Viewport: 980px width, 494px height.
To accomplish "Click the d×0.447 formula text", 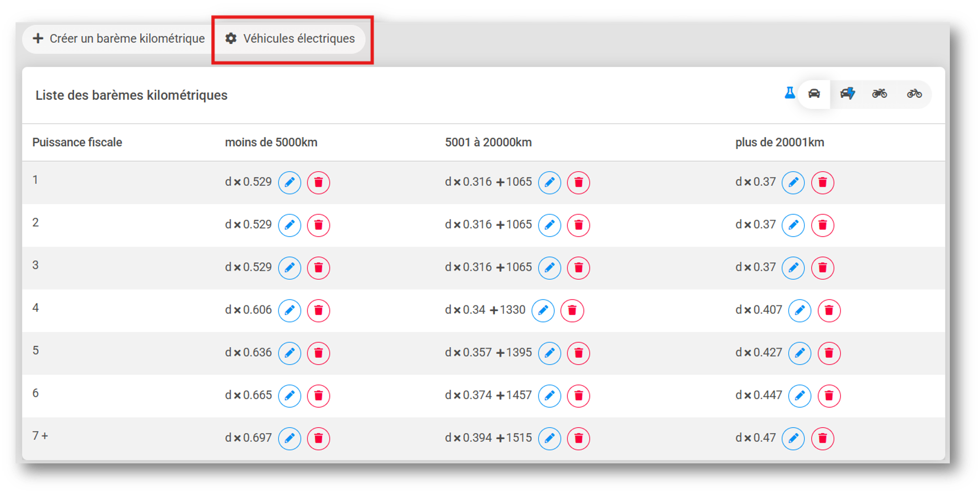I will coord(759,395).
